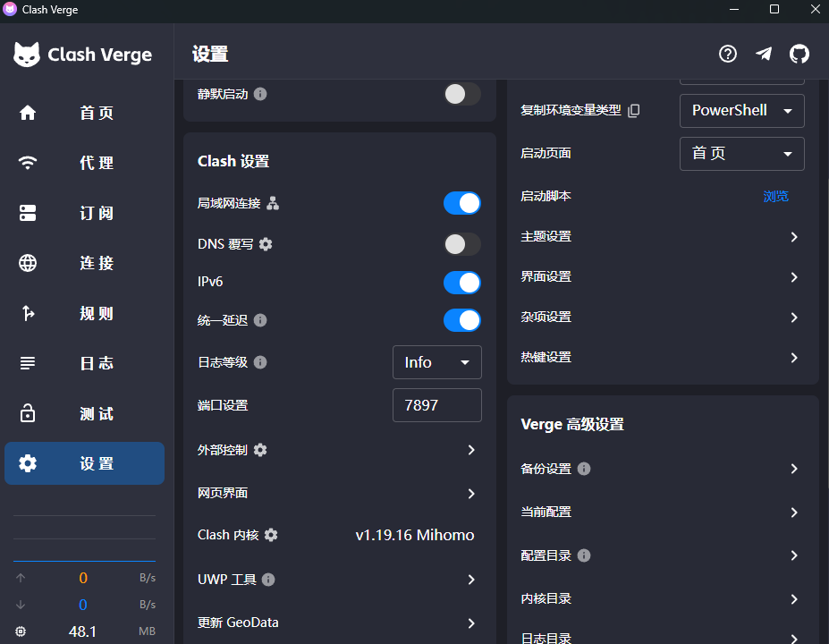The image size is (829, 644).
Task: Open the 日志目录 entry
Action: (662, 636)
